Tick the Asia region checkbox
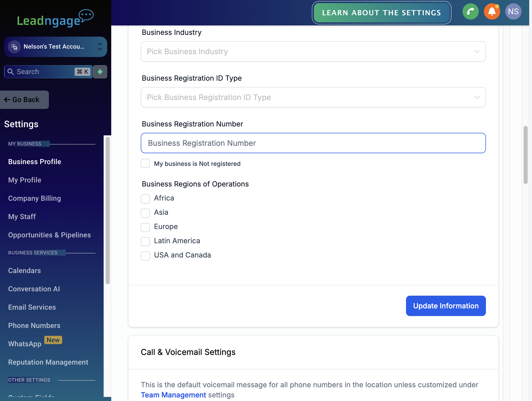 145,213
